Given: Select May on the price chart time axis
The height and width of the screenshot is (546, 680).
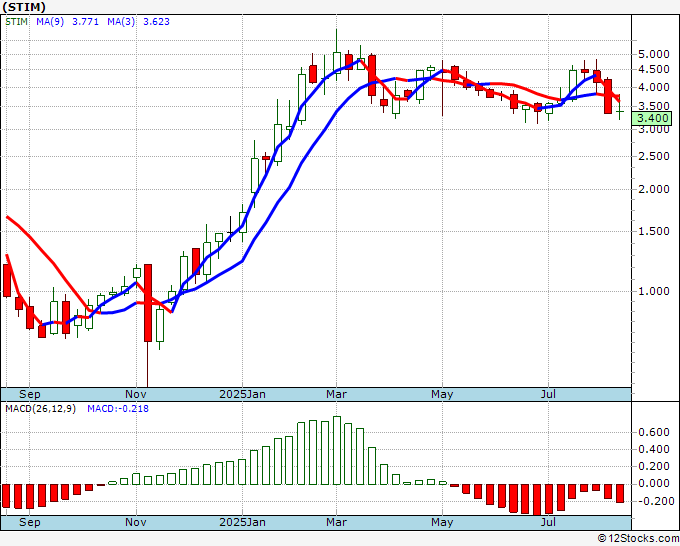Looking at the screenshot, I should click(442, 394).
